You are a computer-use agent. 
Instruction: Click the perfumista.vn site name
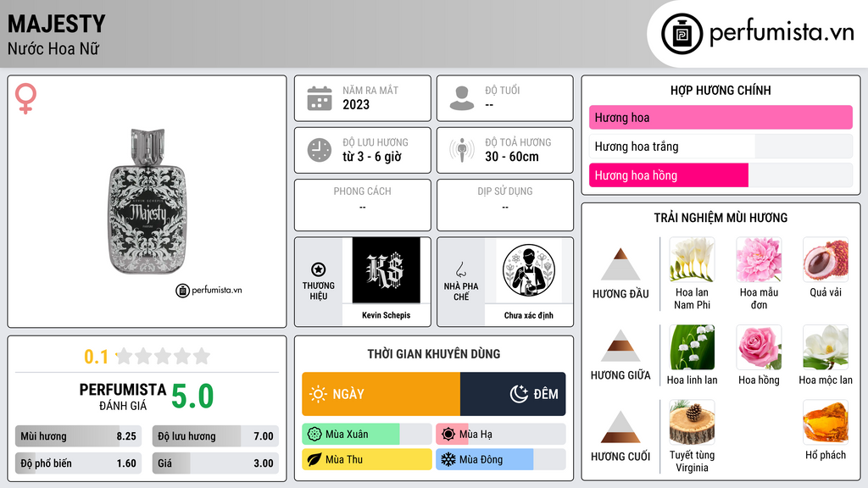(782, 32)
